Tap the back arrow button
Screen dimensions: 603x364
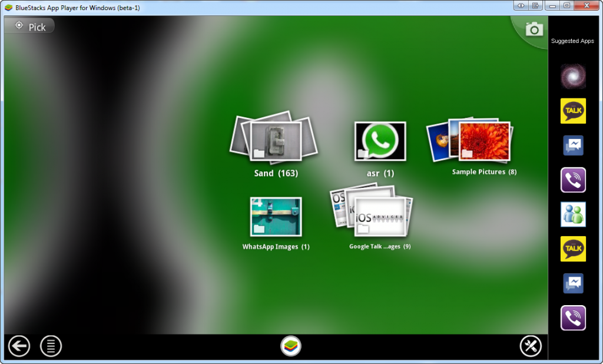coord(19,346)
